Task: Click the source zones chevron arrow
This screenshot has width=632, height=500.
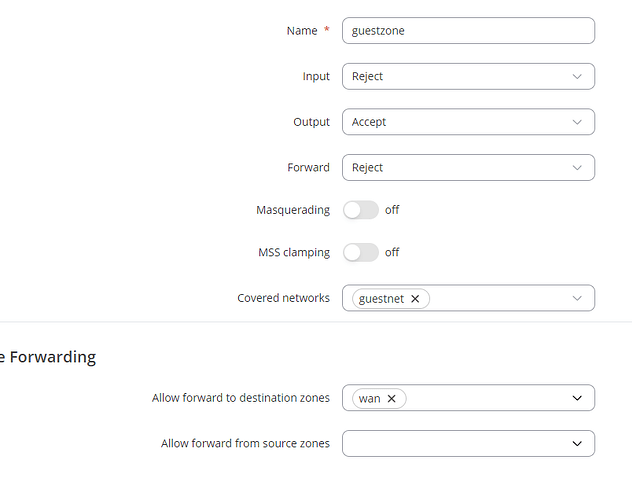Action: (x=577, y=444)
